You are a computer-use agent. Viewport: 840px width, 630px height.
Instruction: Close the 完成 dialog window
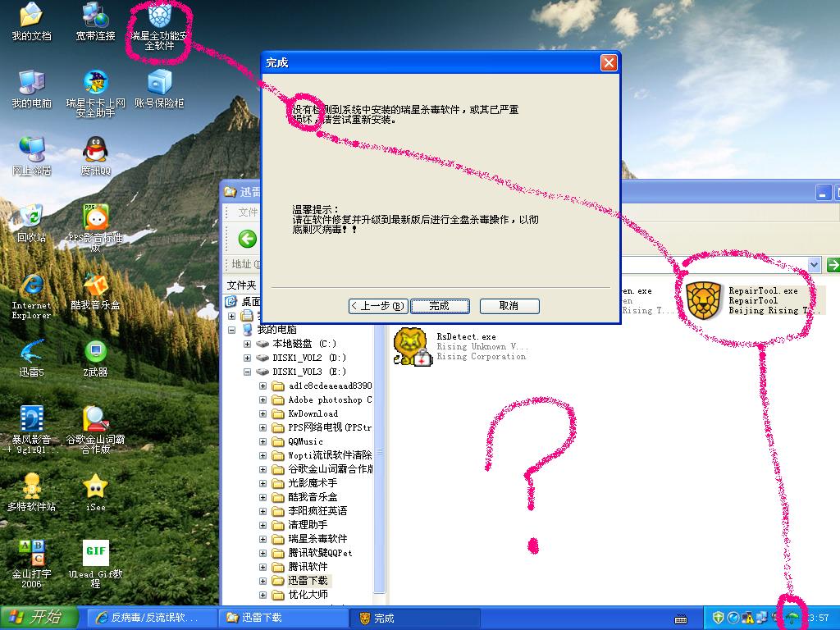click(x=609, y=62)
